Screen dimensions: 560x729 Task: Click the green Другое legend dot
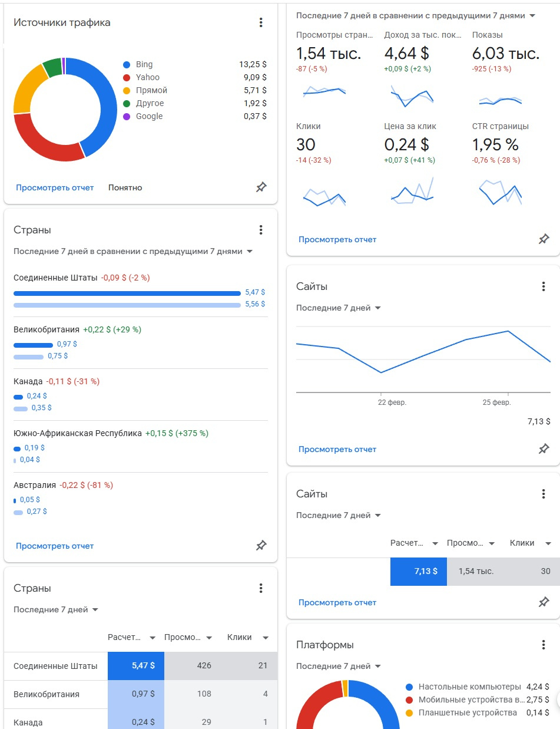[127, 103]
